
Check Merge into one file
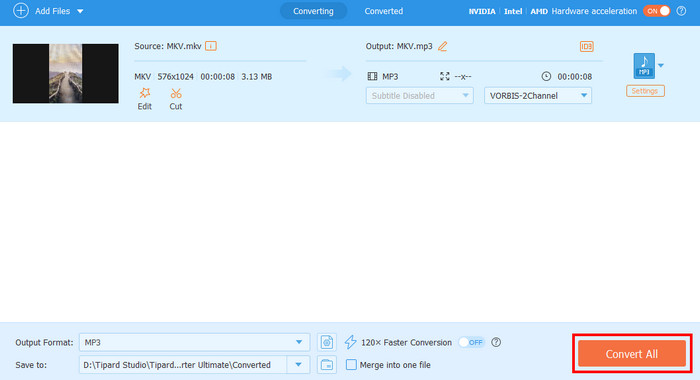coord(351,365)
